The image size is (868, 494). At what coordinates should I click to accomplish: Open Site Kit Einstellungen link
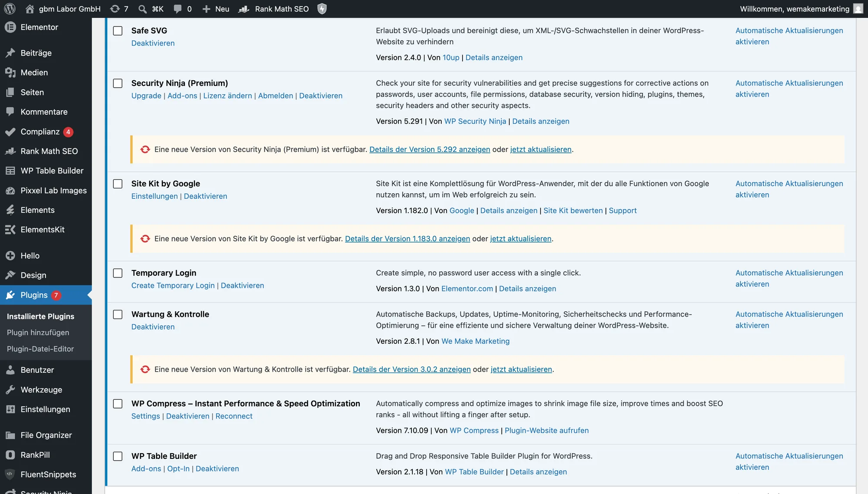pos(155,196)
